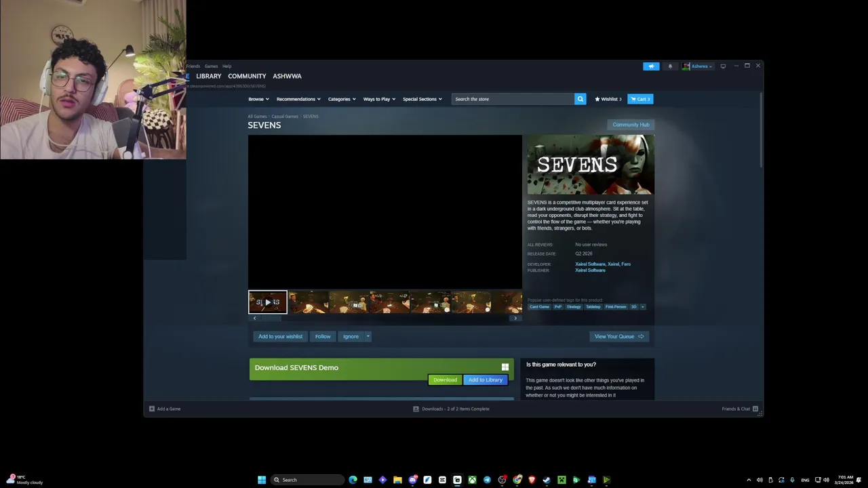Expand the Categories dropdown

(342, 99)
